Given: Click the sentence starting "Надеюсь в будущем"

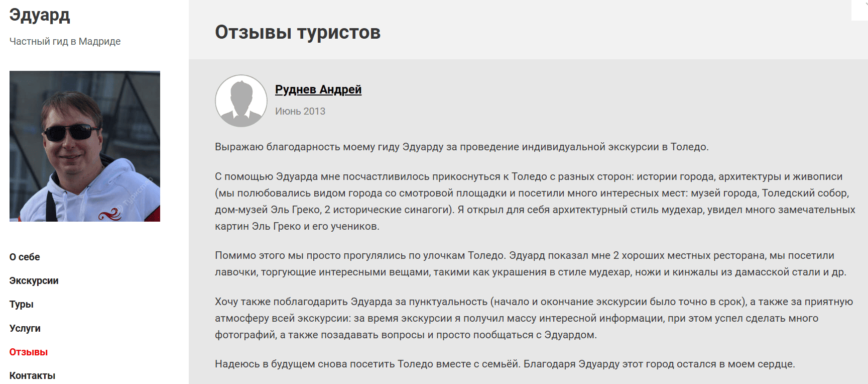Looking at the screenshot, I should (505, 364).
